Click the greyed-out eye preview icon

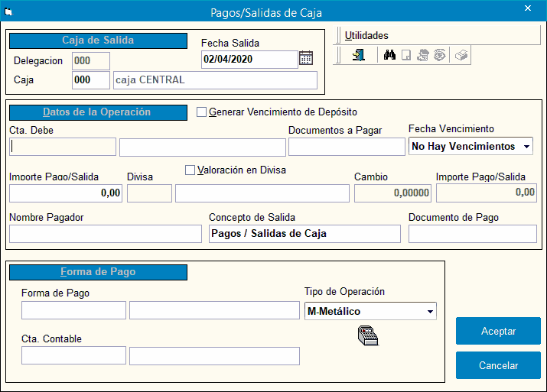pyautogui.click(x=438, y=56)
